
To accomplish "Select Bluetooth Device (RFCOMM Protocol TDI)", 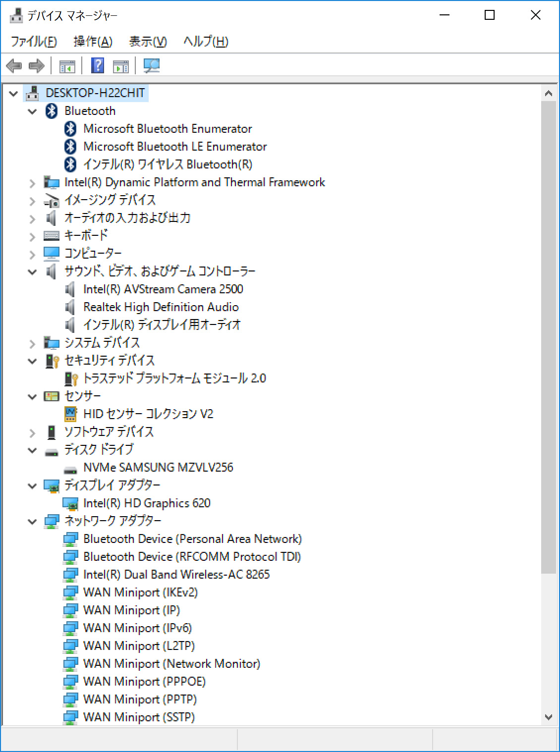I will (192, 557).
